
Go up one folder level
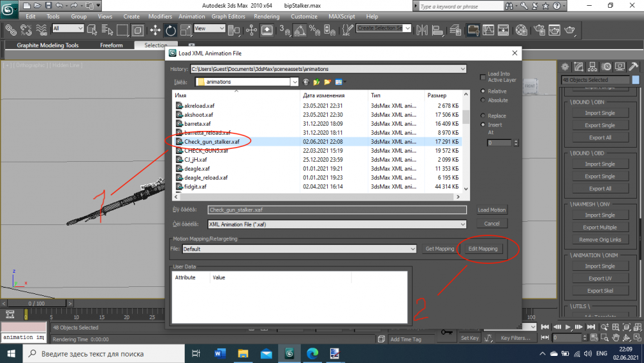coord(316,82)
